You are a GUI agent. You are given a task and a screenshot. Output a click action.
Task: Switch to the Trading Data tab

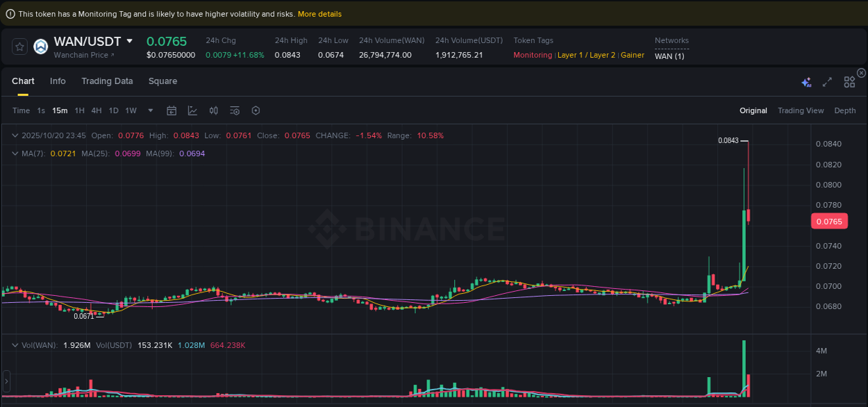[x=107, y=81]
